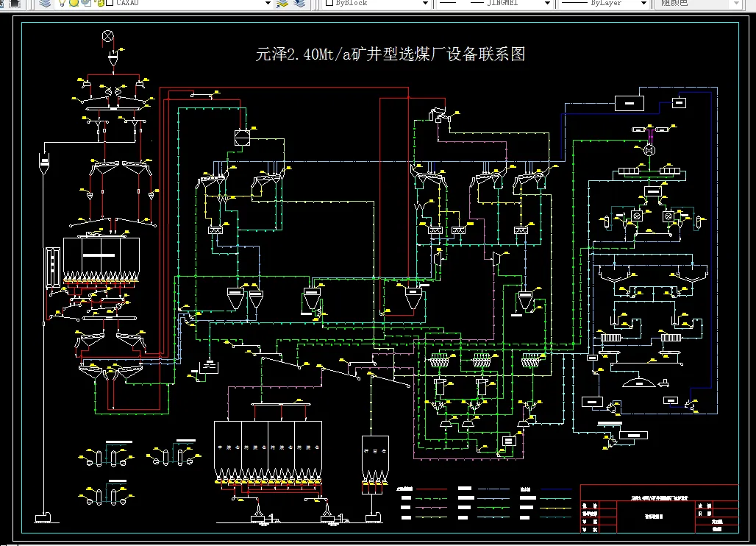The height and width of the screenshot is (546, 756).
Task: Open the CAXAU layer dropdown list
Action: 267,4
